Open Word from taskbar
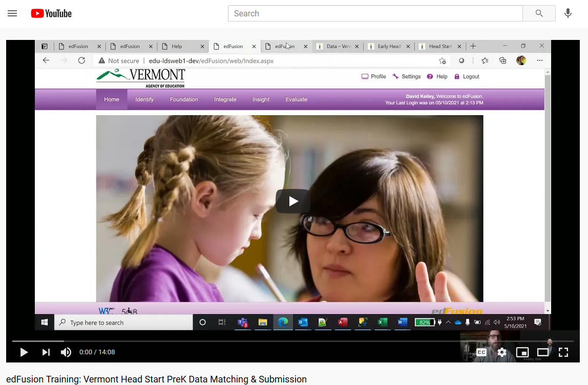 coord(403,323)
